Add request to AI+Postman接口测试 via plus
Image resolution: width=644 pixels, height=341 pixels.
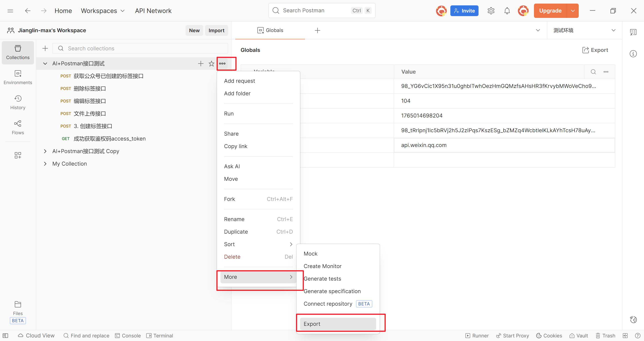201,64
